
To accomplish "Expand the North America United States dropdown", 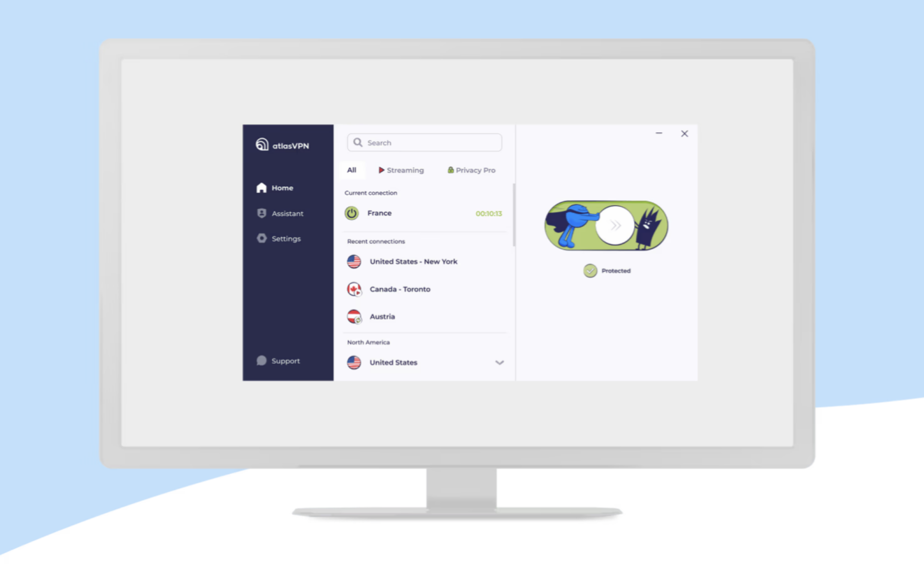I will pos(498,362).
